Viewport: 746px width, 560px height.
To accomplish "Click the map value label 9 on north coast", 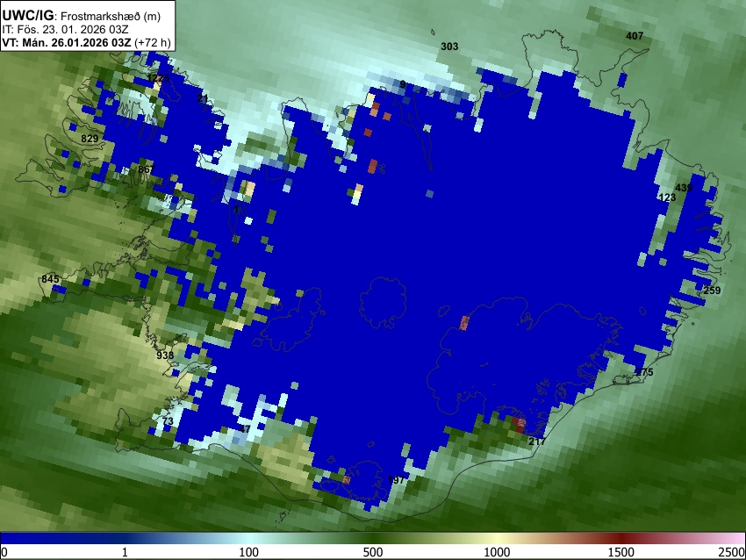I will (403, 84).
